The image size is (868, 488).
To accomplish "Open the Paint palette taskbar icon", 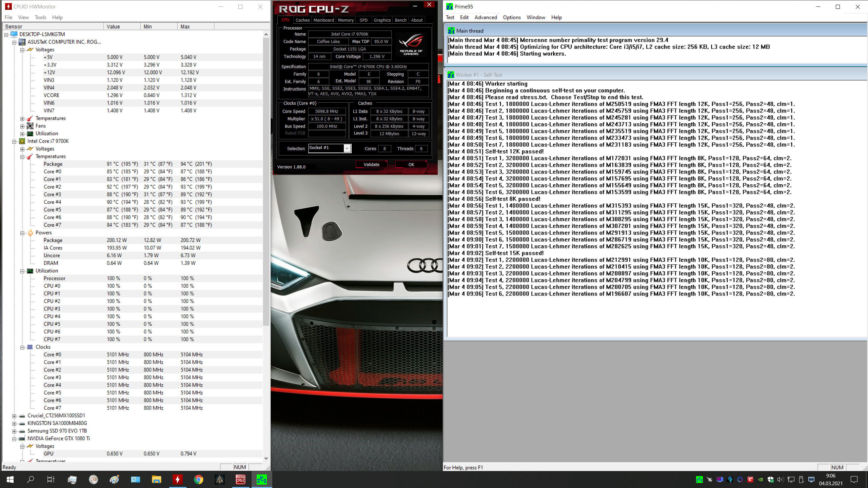I will (x=114, y=479).
